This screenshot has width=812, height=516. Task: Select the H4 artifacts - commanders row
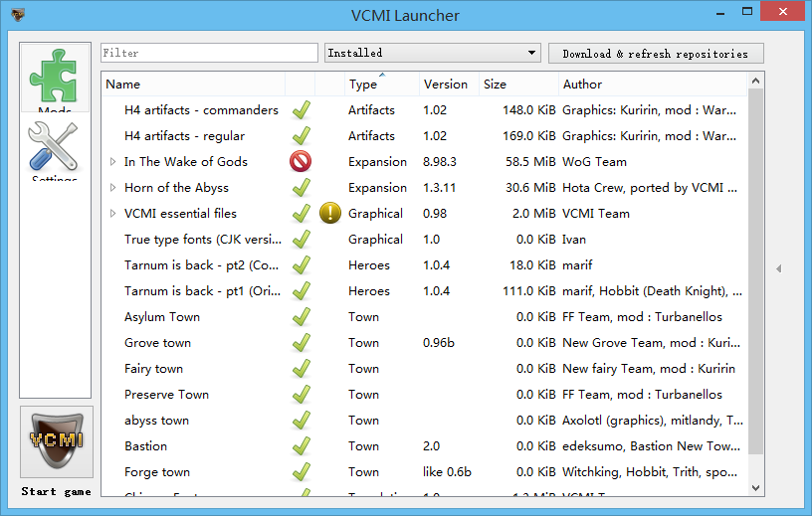[x=424, y=109]
